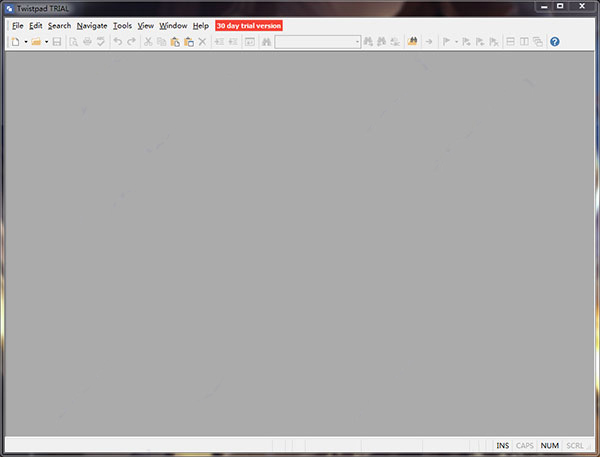Image resolution: width=600 pixels, height=457 pixels.
Task: Click the Undo arrow icon
Action: tap(118, 42)
